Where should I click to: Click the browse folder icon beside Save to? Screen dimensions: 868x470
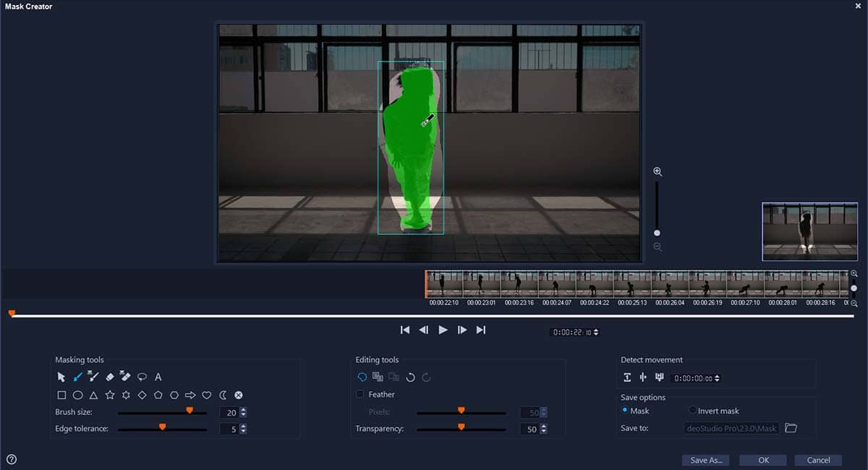[x=791, y=428]
